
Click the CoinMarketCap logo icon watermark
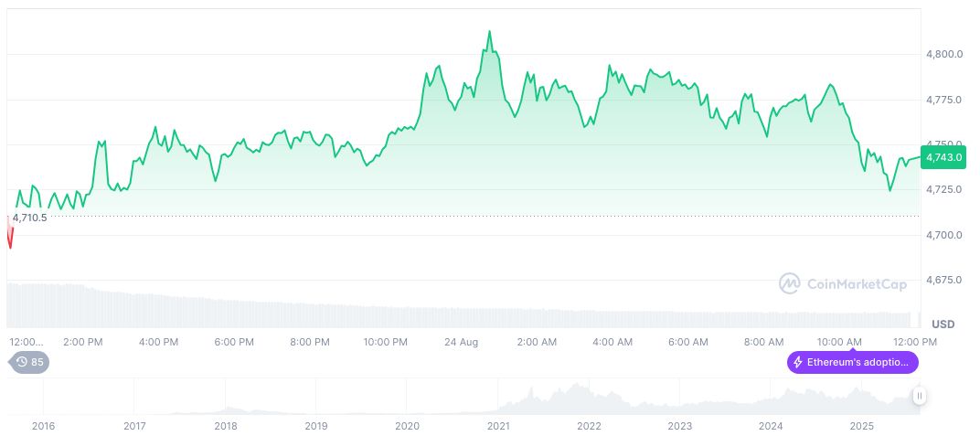click(789, 284)
